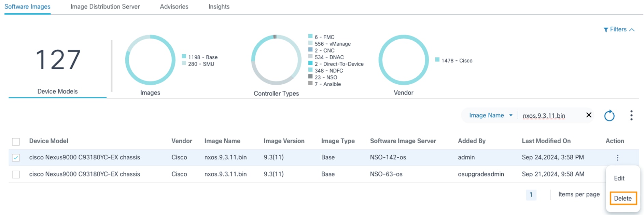The image size is (644, 215).
Task: Collapse the Filters panel chevron
Action: point(632,30)
